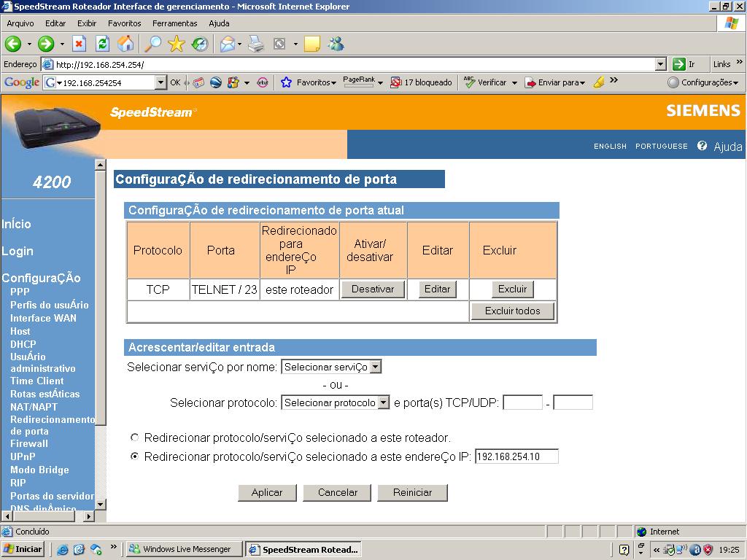Select radio redirect to este roteador
The width and height of the screenshot is (747, 560).
point(135,437)
